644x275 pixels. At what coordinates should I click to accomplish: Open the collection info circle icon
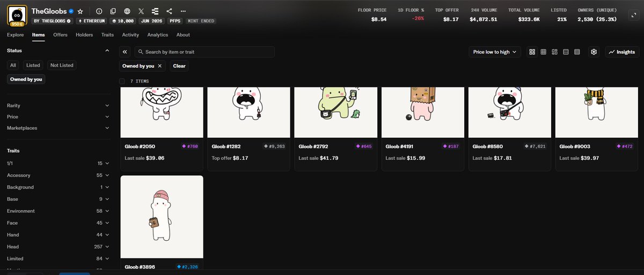[99, 11]
